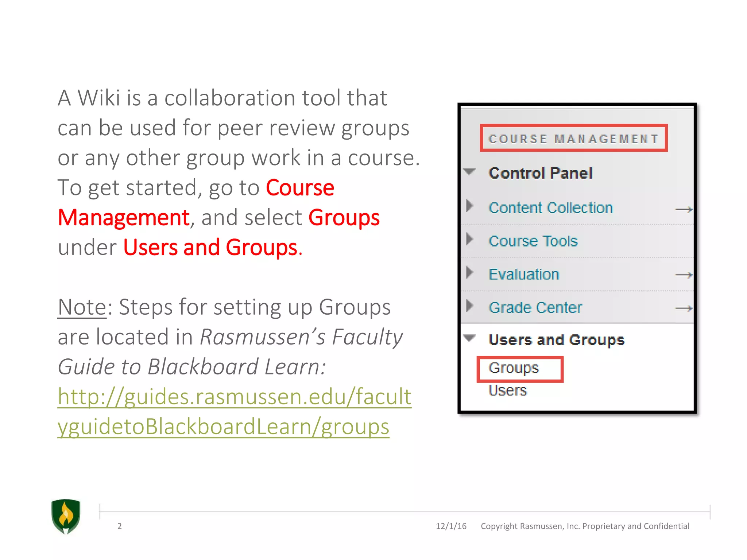Follow the guides.rasmussen.edu hyperlink
747x560 pixels.
point(234,397)
